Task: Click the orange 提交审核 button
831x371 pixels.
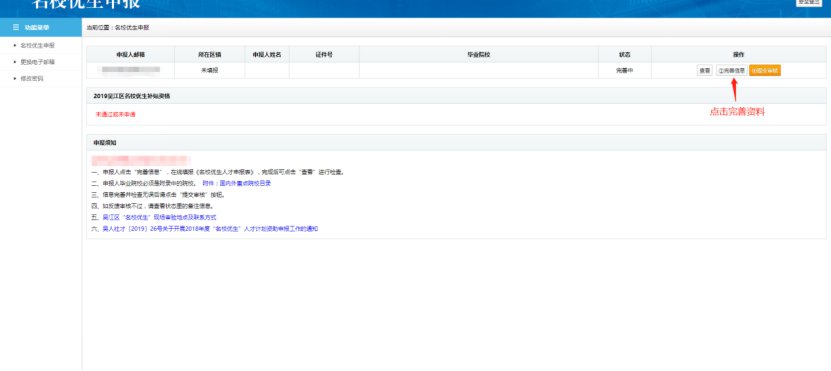Action: click(765, 70)
